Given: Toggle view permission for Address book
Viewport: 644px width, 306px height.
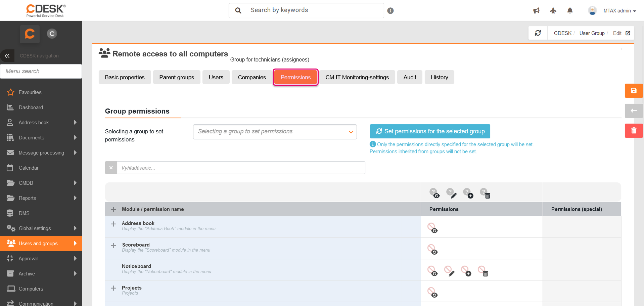Looking at the screenshot, I should point(432,228).
